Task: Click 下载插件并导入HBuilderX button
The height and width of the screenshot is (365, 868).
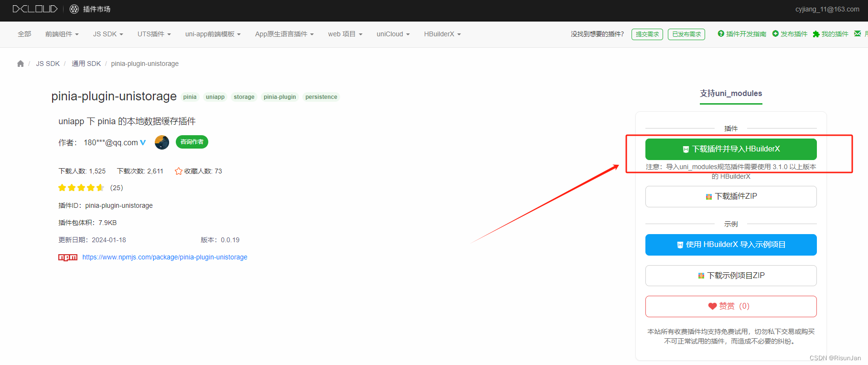Action: coord(731,149)
